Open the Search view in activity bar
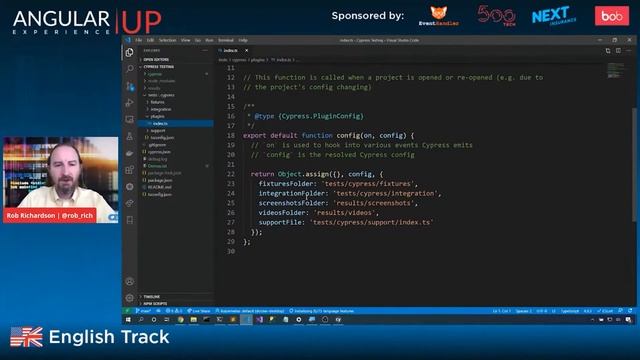Screen dimensions: 640x360 coord(130,69)
